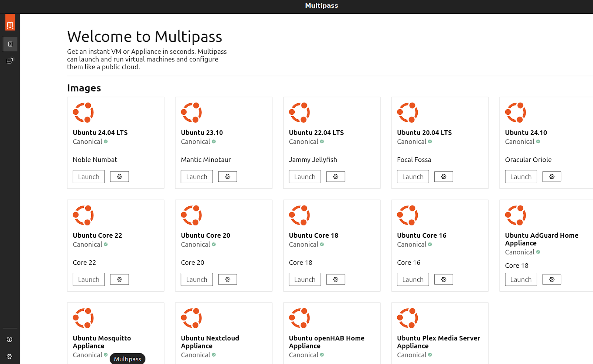The image size is (593, 364).
Task: Click the Multipass window title
Action: (321, 6)
